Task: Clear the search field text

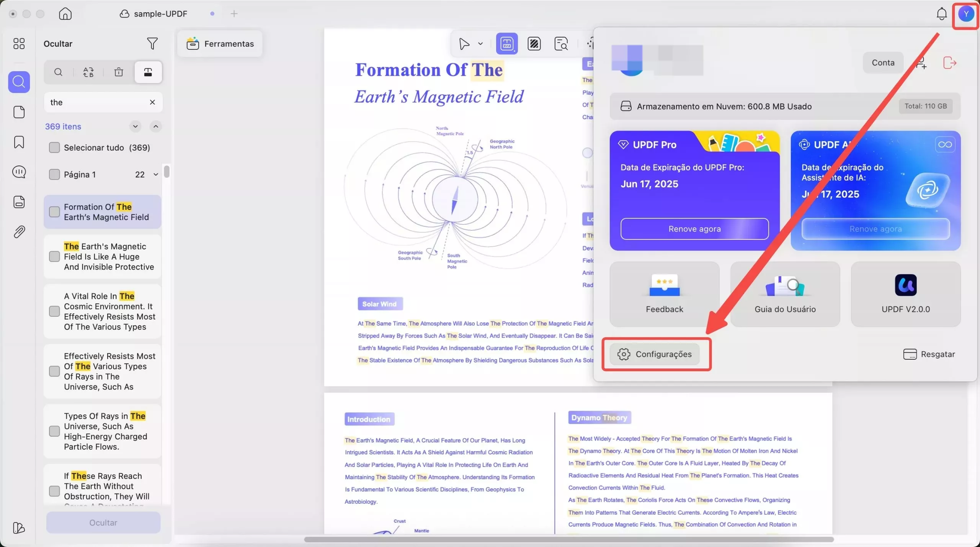Action: tap(152, 102)
